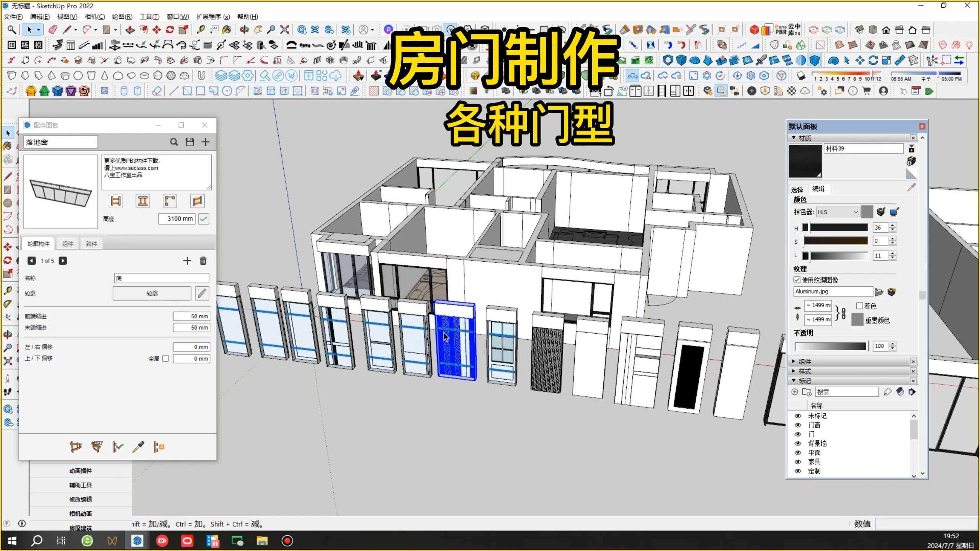
Task: Open the 辅助工具 list item
Action: tap(80, 485)
